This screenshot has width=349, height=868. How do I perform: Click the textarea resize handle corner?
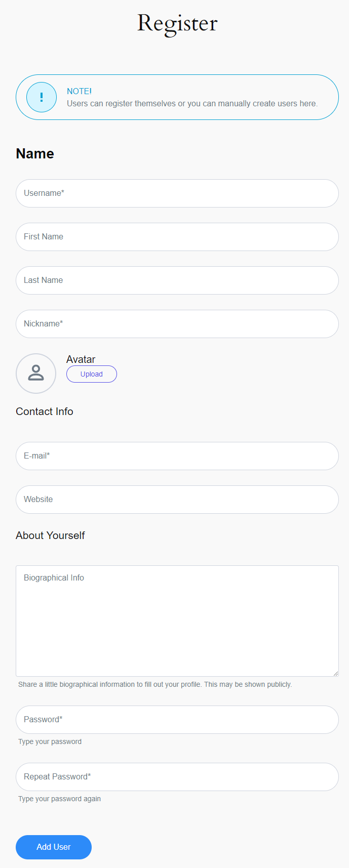click(335, 673)
